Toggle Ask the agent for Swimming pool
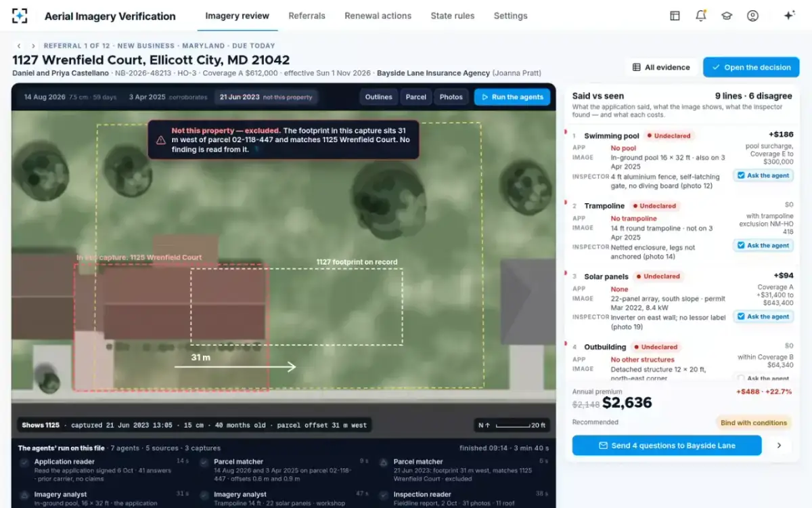The width and height of the screenshot is (812, 508). click(x=763, y=175)
